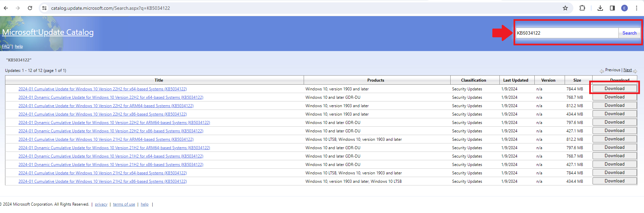Image resolution: width=644 pixels, height=213 pixels.
Task: Sort results by the Title column header
Action: tap(159, 80)
